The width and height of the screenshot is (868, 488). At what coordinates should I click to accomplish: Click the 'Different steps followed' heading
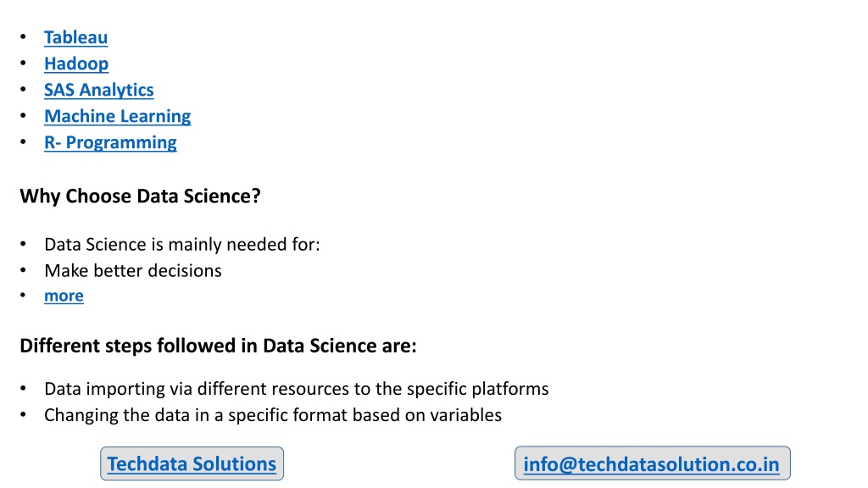[x=218, y=346]
